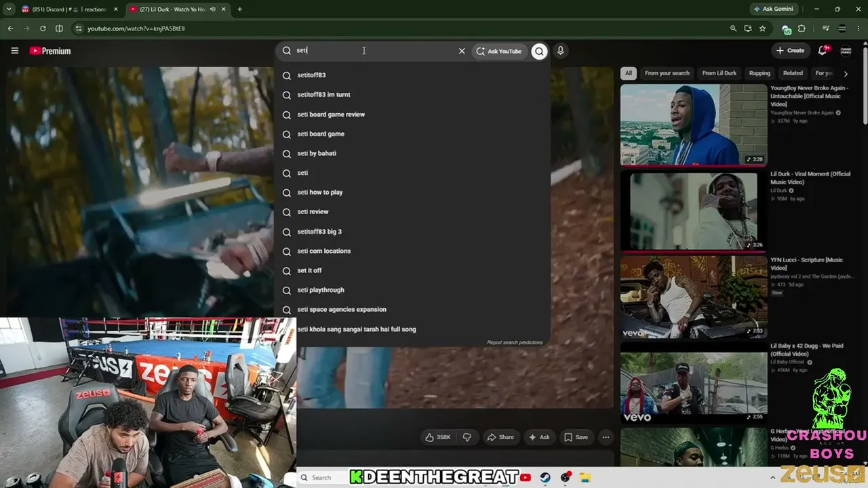This screenshot has width=868, height=488.
Task: Open YouTube notifications bell
Action: point(823,51)
